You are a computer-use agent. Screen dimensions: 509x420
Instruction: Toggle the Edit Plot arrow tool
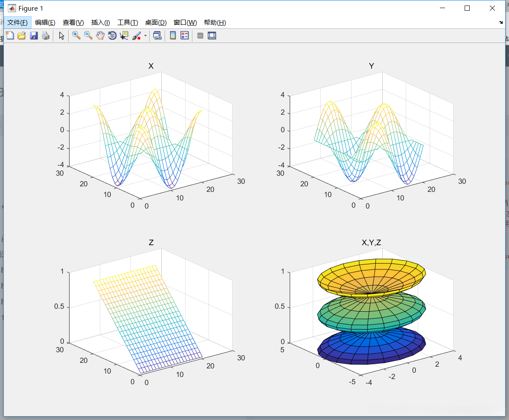(x=61, y=36)
